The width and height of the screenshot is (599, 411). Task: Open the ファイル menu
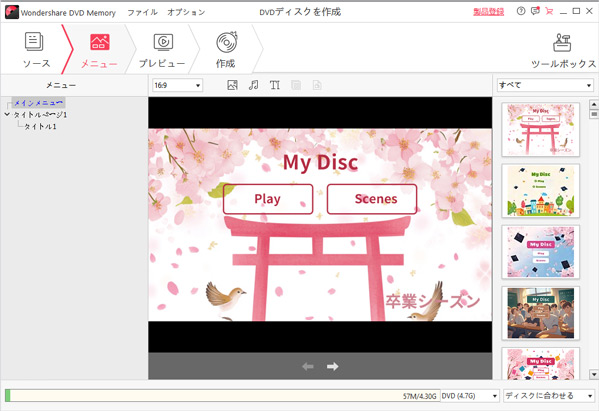[x=142, y=12]
